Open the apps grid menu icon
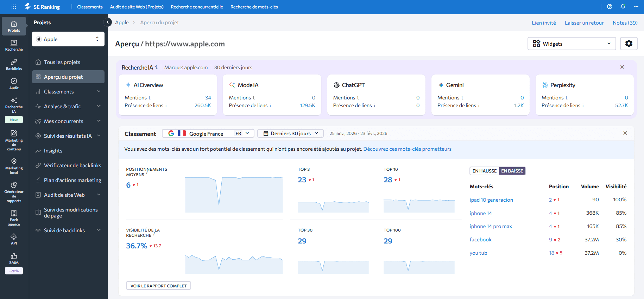Screen dimensions: 644x299 point(14,7)
